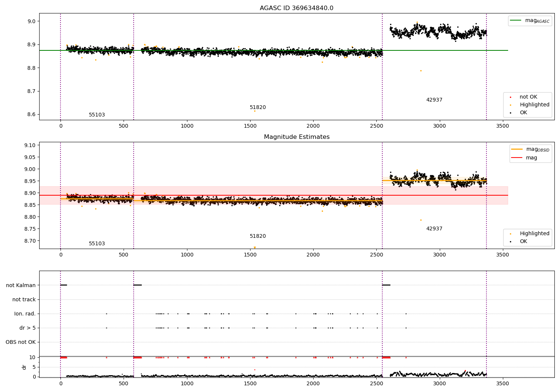Click the 42937 label in the top plot

434,100
